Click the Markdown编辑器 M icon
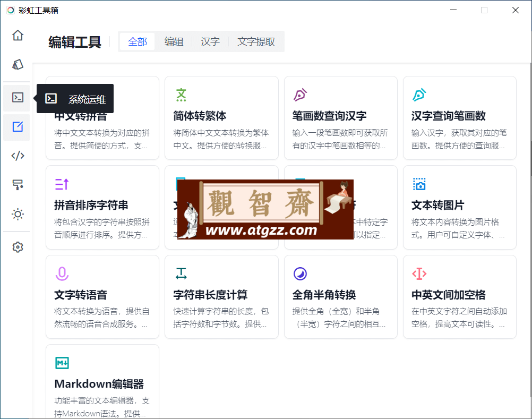Screen dimensions: 532x419 click(x=62, y=363)
